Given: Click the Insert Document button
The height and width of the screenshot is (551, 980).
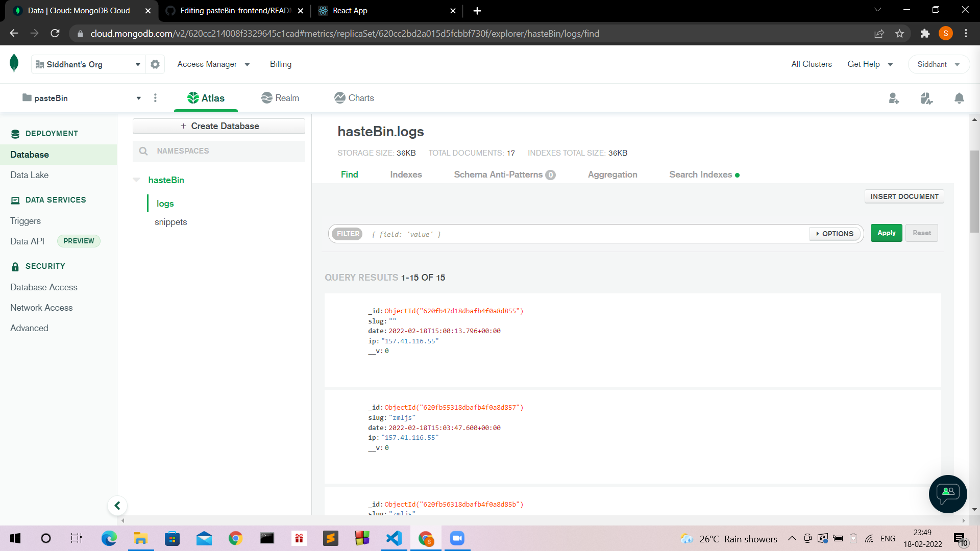Looking at the screenshot, I should click(903, 196).
